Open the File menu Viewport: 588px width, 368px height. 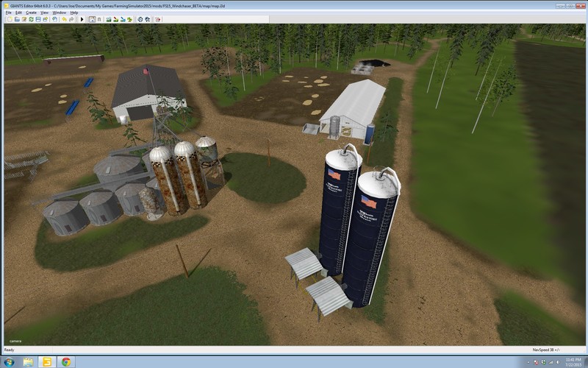click(8, 13)
